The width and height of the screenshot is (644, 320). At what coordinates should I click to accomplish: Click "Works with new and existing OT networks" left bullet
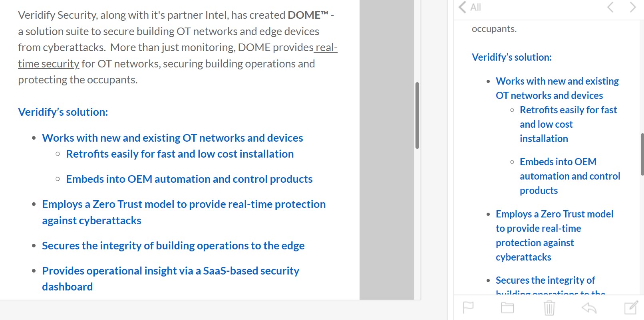tap(173, 138)
